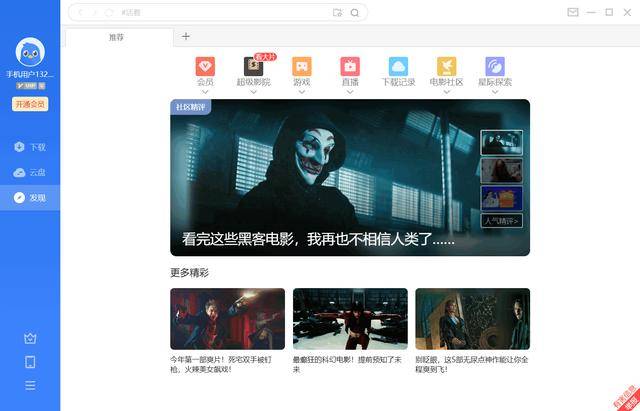
Task: Click title text 最癫狂的科幻电影！提前预知了未来
Action: 347,364
